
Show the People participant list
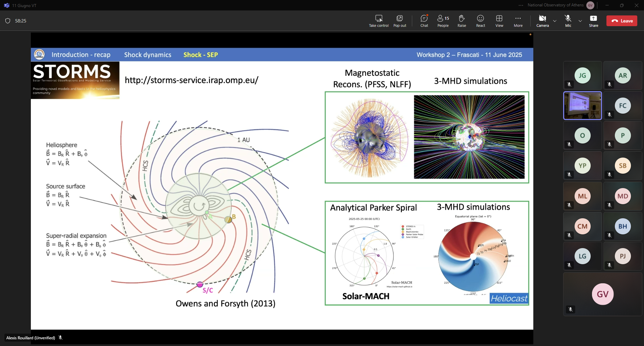click(x=443, y=21)
